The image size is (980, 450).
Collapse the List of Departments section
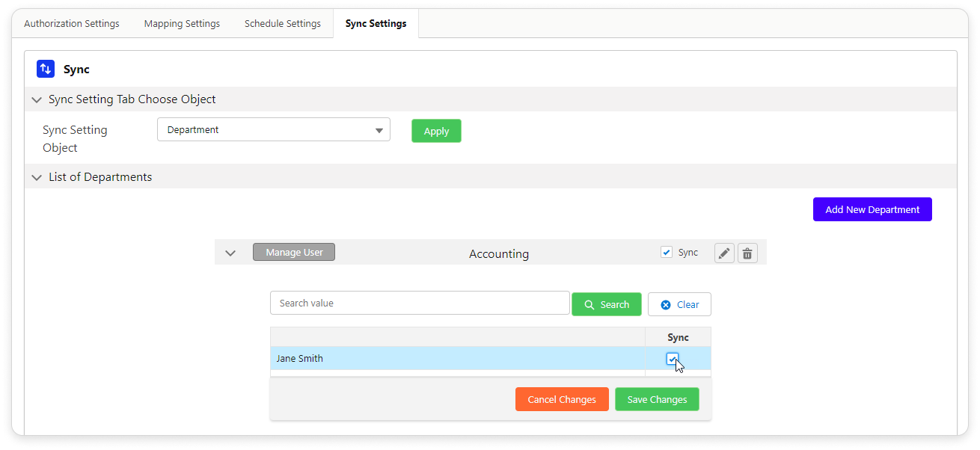(37, 177)
